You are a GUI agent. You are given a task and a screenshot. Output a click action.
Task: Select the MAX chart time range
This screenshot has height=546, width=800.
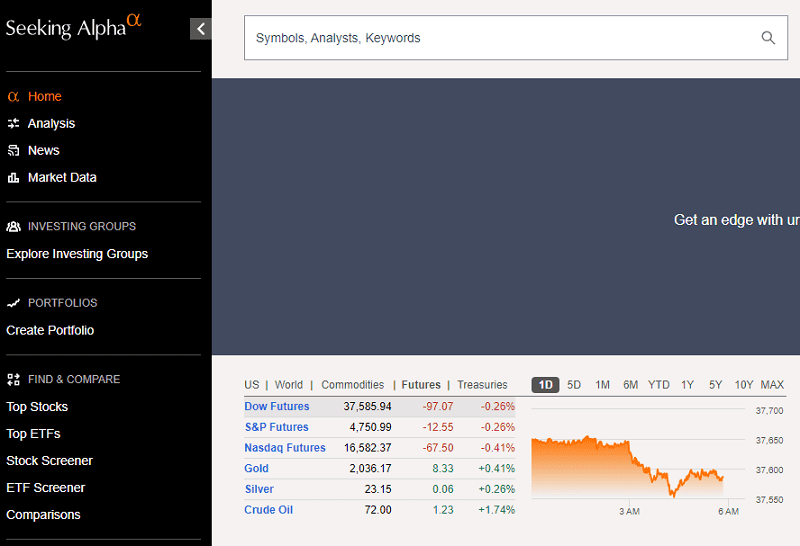772,385
